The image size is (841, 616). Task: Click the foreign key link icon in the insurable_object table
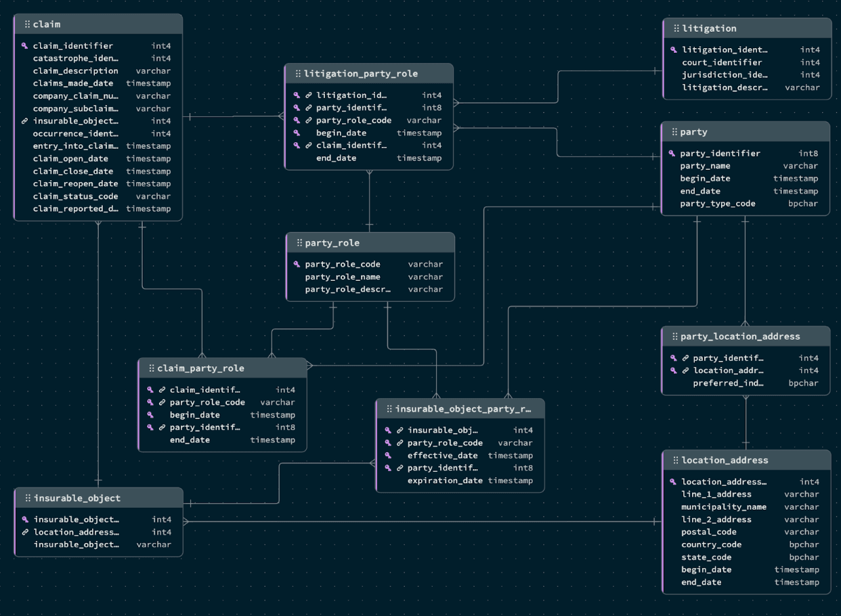25,532
